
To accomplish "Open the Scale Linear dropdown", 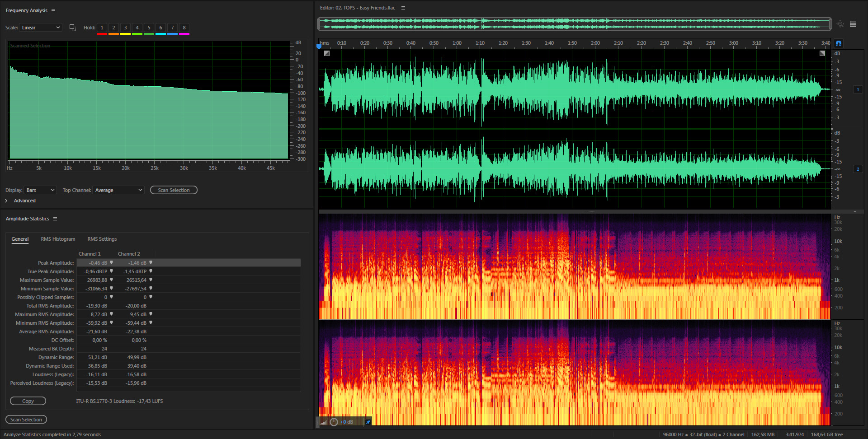I will pos(40,28).
